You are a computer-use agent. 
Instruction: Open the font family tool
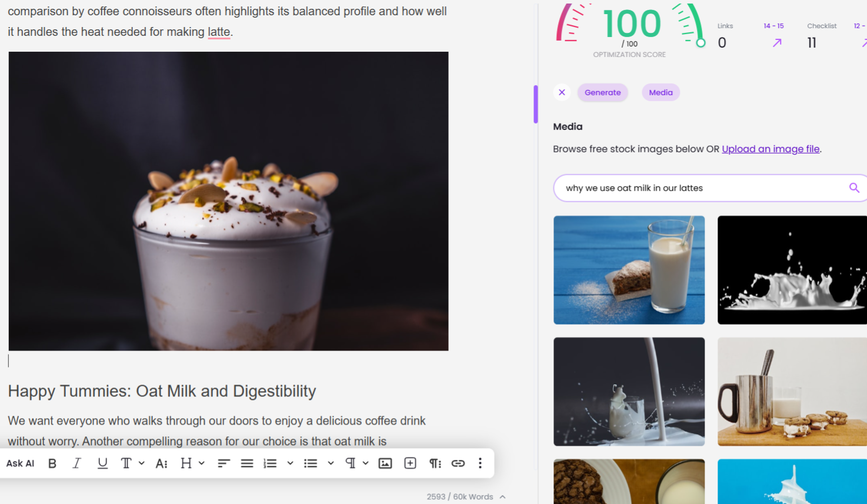pyautogui.click(x=126, y=463)
